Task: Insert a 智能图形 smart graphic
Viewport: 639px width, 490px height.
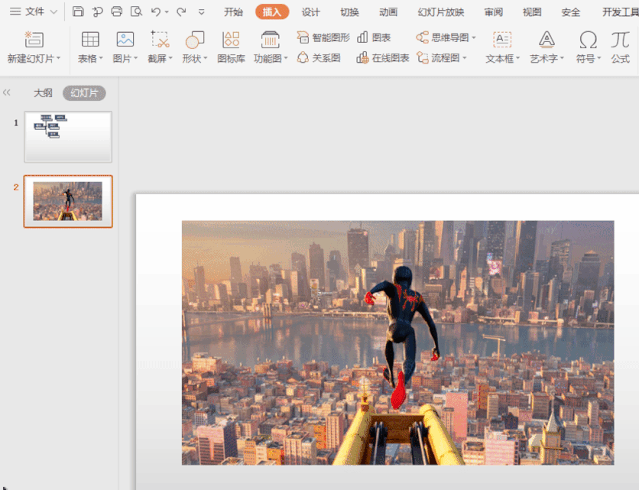Action: (323, 37)
